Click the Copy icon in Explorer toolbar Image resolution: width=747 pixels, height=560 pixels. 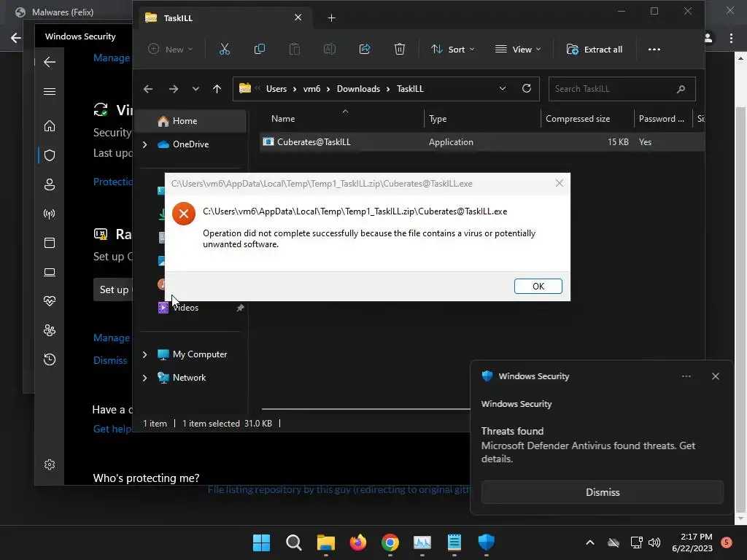coord(260,49)
